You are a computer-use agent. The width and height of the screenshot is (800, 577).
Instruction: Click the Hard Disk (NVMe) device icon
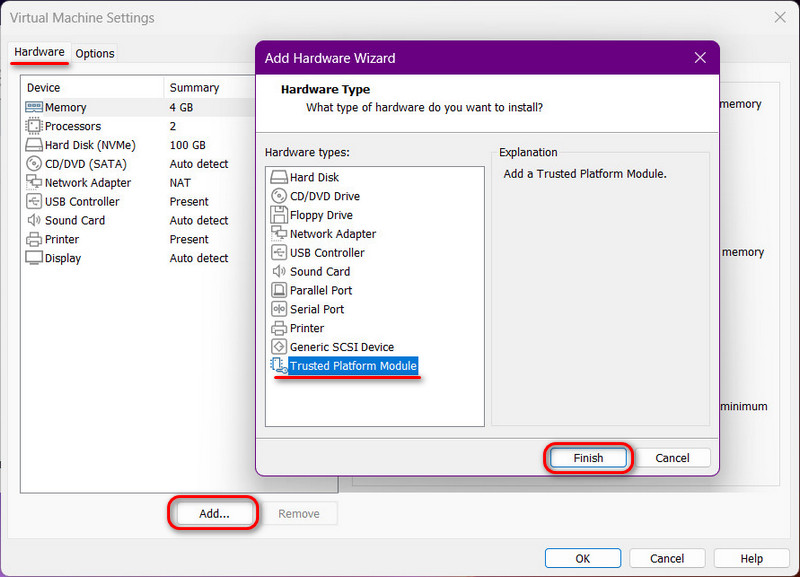pyautogui.click(x=34, y=145)
